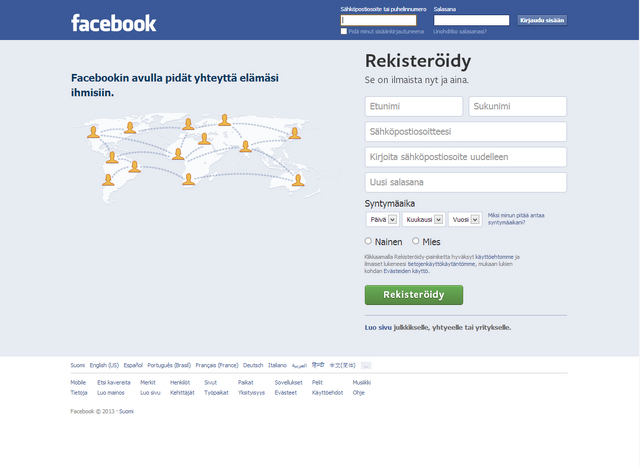
Task: Open the 'Etsi kavereita' footer link
Action: [x=113, y=382]
